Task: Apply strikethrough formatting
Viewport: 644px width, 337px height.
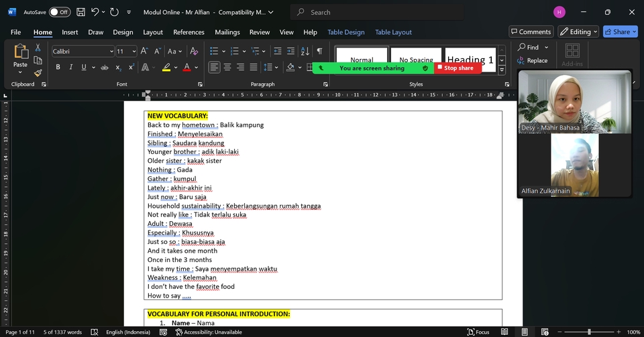Action: coord(105,67)
